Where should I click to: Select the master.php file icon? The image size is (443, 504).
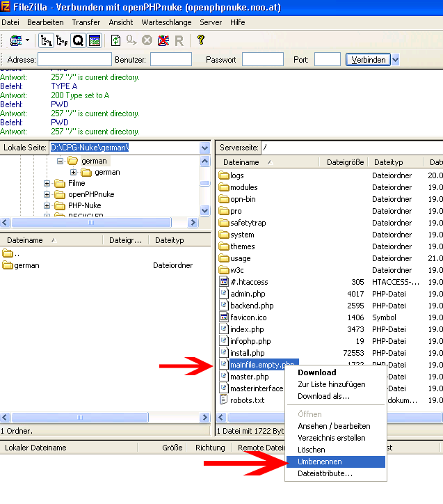point(224,377)
